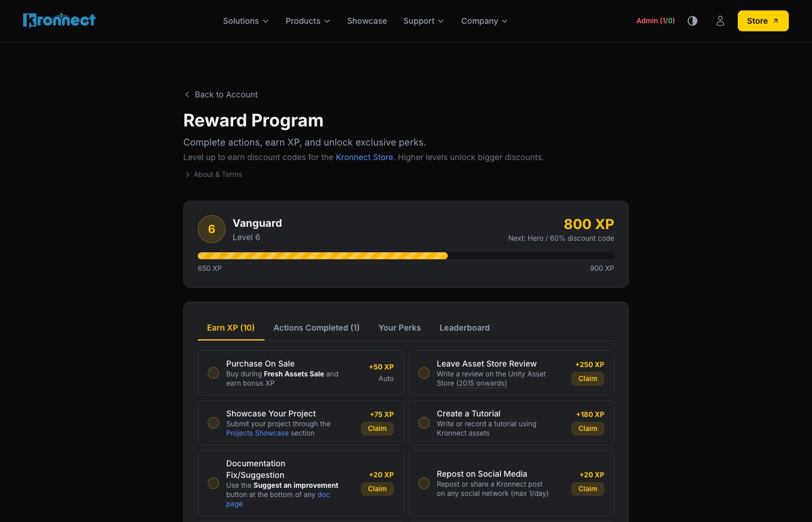
Task: Click the chevron arrow on the Company menu
Action: [x=505, y=21]
